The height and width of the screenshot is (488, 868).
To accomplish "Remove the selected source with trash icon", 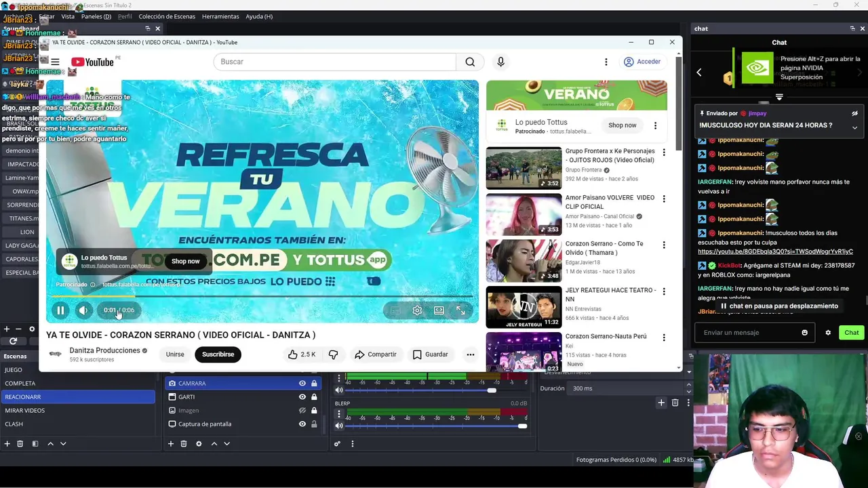I will [x=184, y=444].
